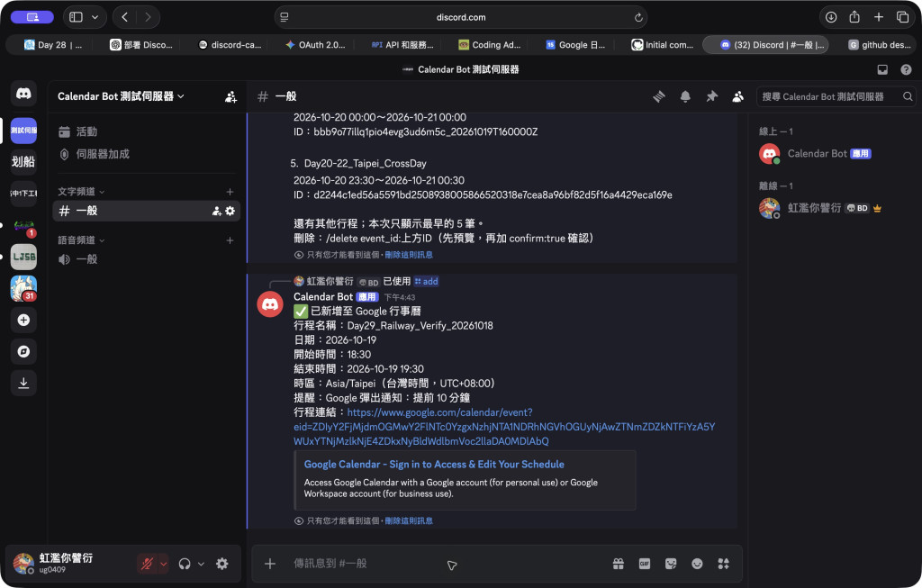
Task: Open Safari share icon
Action: tap(854, 18)
